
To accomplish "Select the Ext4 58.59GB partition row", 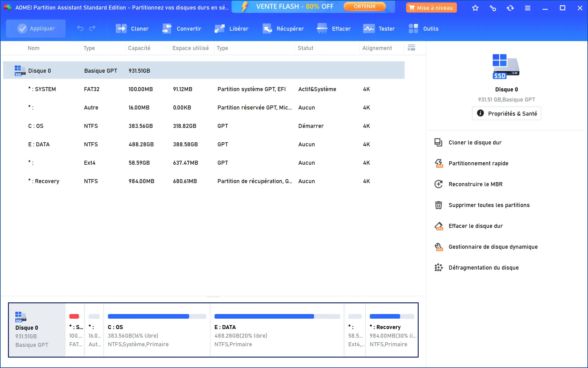I will click(204, 163).
